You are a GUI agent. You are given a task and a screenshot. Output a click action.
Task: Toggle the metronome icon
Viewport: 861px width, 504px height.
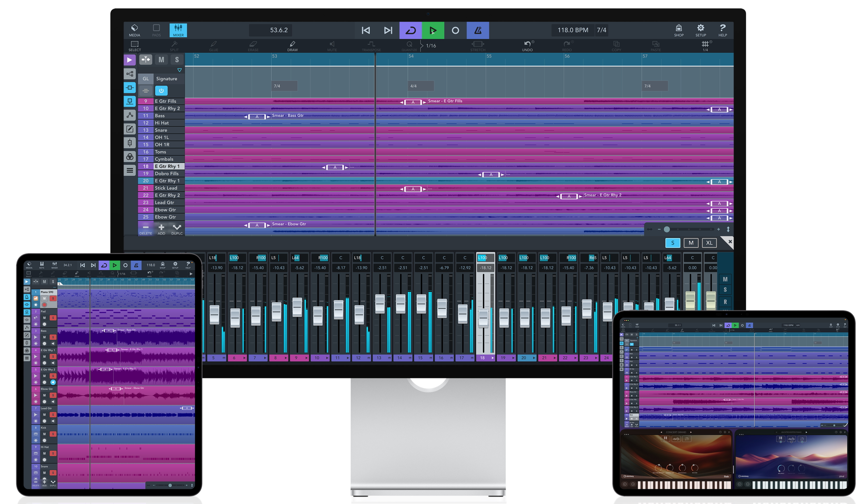point(478,30)
